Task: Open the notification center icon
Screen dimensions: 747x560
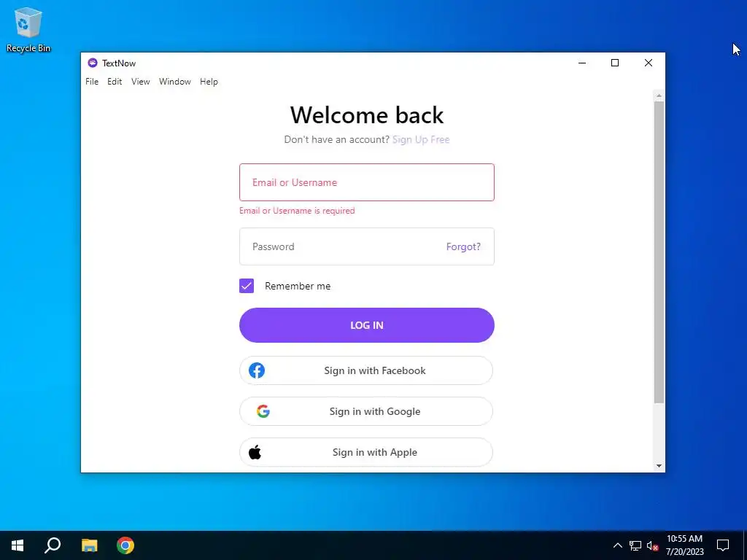Action: (723, 545)
